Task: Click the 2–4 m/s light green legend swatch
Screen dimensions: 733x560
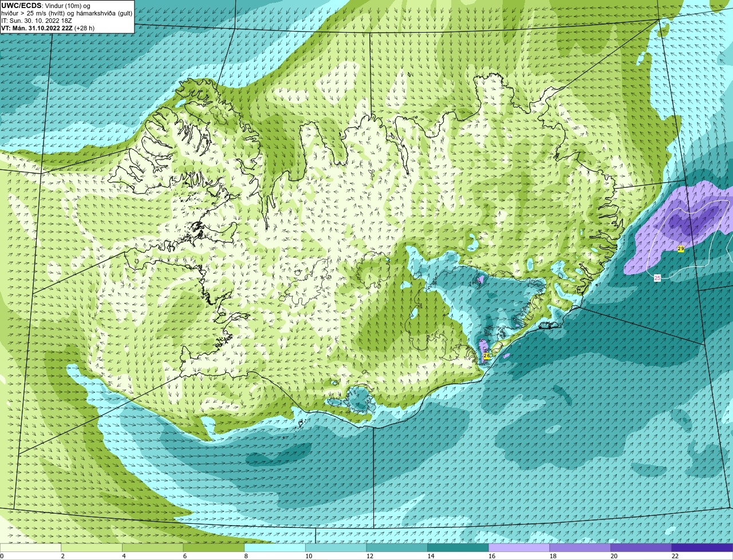Action: [x=92, y=547]
